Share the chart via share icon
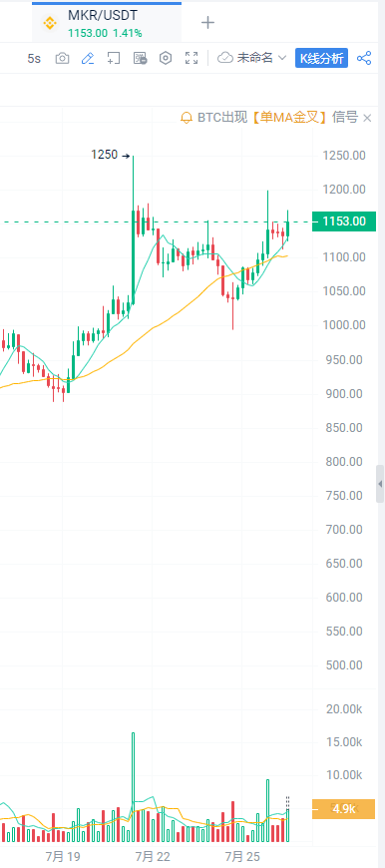Image resolution: width=385 pixels, height=868 pixels. pyautogui.click(x=364, y=58)
